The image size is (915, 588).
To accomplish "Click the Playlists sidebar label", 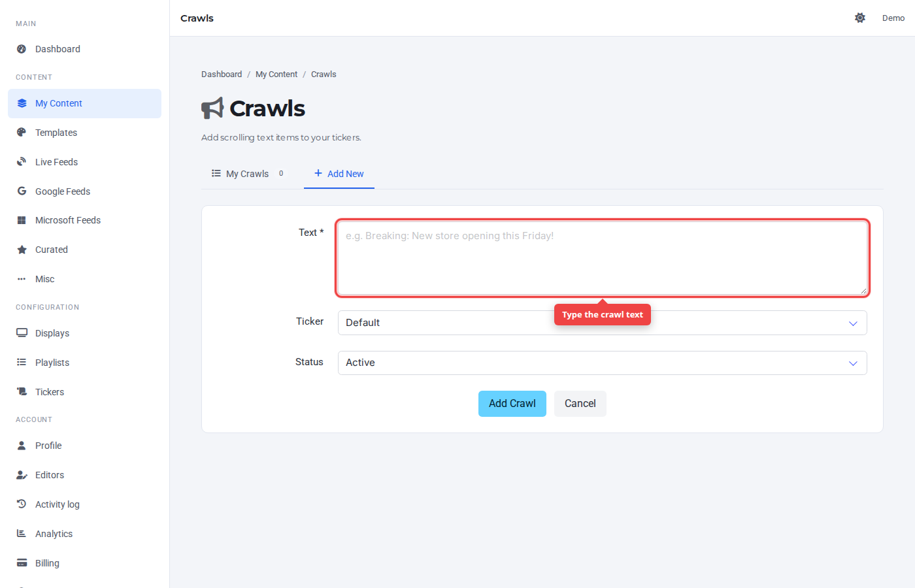I will (52, 363).
